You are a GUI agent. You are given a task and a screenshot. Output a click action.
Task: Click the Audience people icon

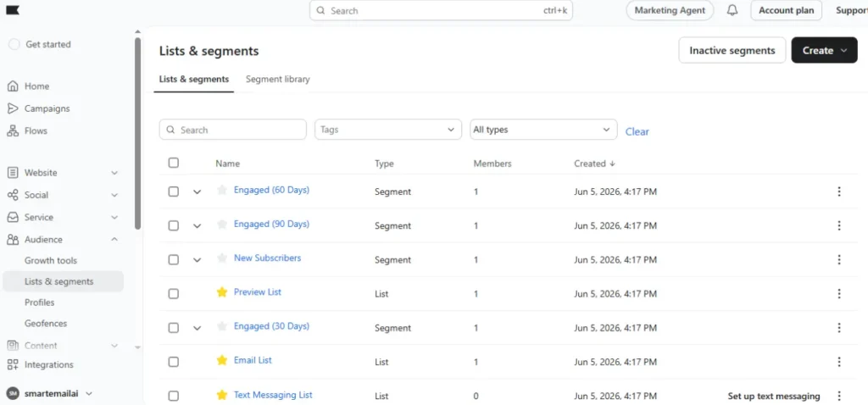point(13,240)
